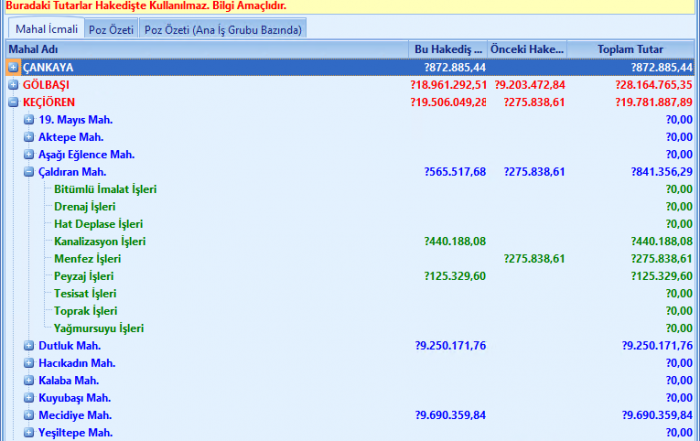Expand the Aktepe Mah. node
700x441 pixels.
coord(29,137)
